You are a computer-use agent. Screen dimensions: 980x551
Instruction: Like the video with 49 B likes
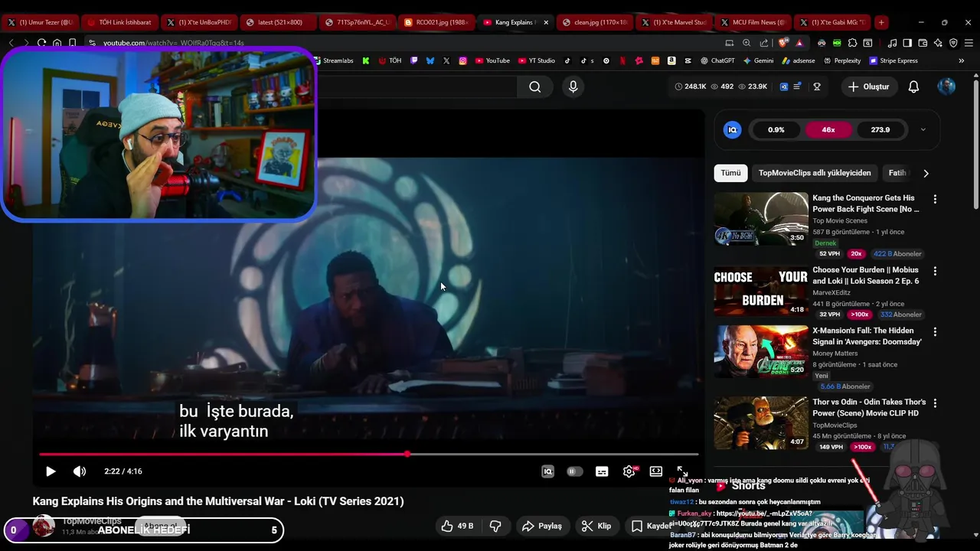click(x=457, y=526)
